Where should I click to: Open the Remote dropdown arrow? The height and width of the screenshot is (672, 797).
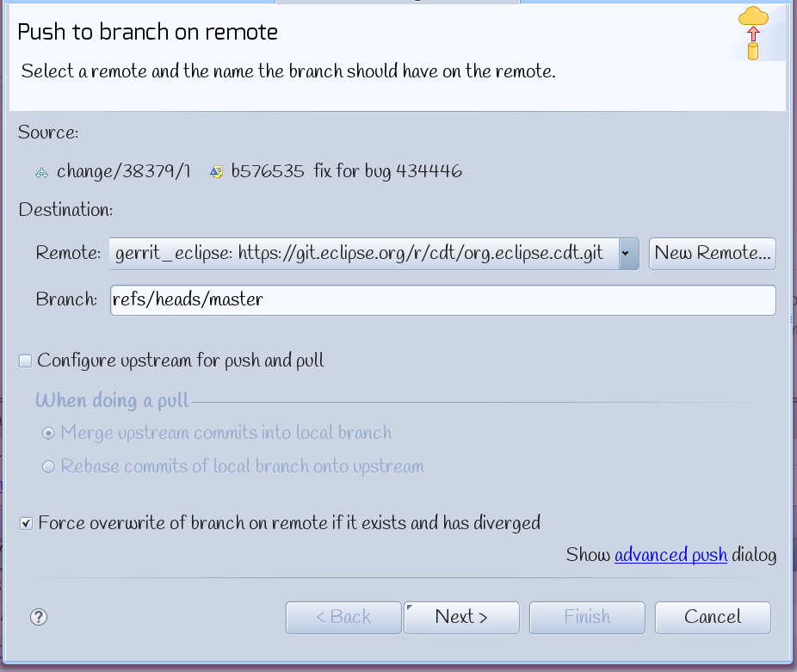click(629, 253)
